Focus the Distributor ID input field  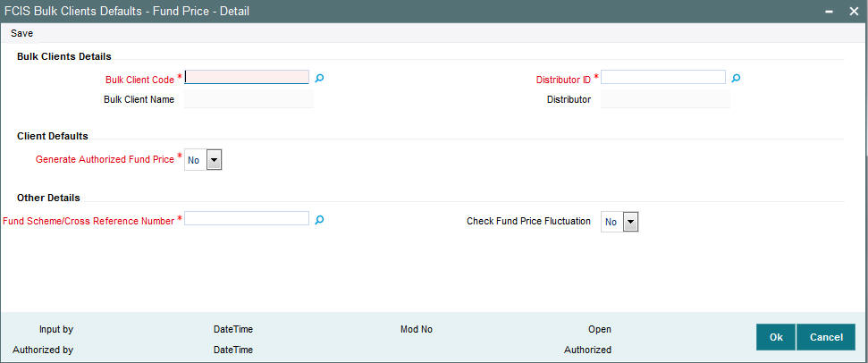663,77
